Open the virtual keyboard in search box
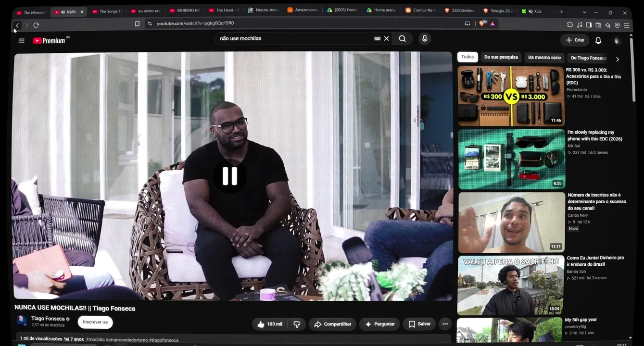The image size is (644, 346). (x=378, y=38)
